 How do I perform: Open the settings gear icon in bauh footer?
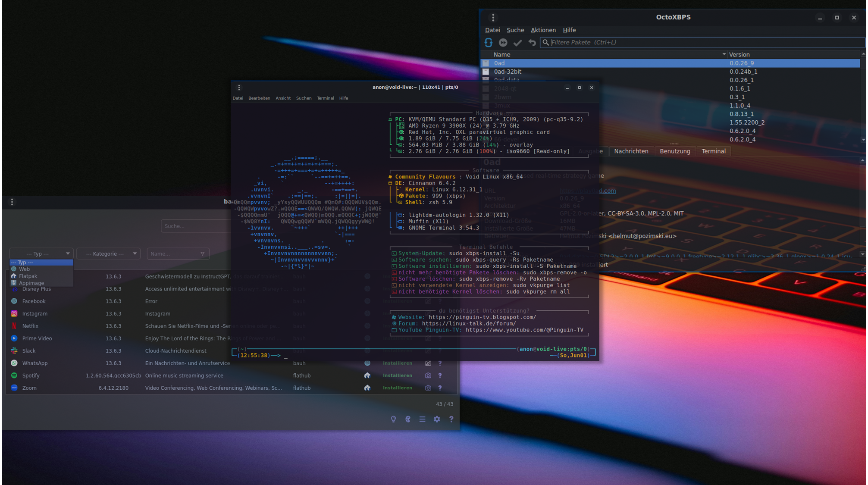437,419
